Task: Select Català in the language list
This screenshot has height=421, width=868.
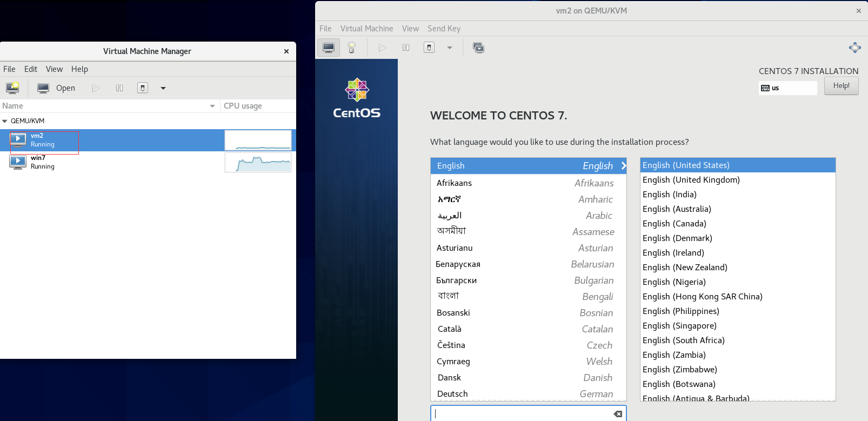Action: [529, 329]
